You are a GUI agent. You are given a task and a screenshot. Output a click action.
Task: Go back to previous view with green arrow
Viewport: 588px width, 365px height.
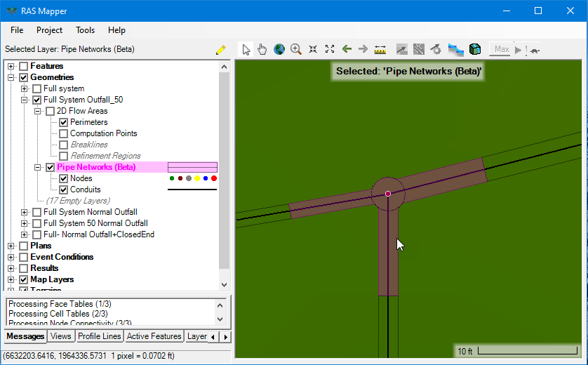point(347,49)
